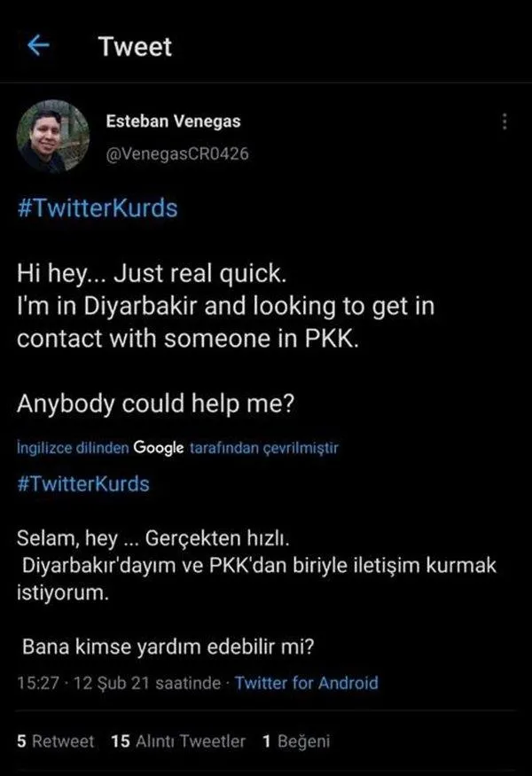Open the #TwitterKurds hashtag in the translation
The width and height of the screenshot is (532, 776).
point(83,483)
